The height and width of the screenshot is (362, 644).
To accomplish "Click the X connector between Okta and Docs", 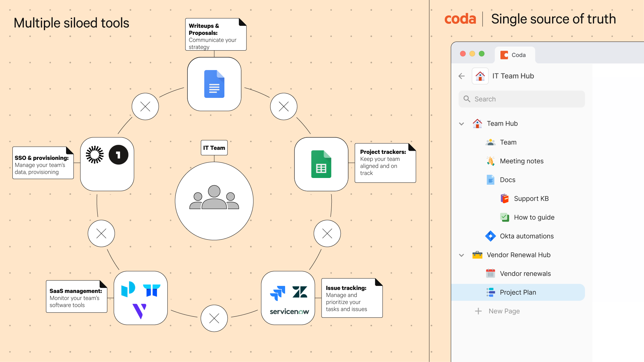I will click(145, 107).
